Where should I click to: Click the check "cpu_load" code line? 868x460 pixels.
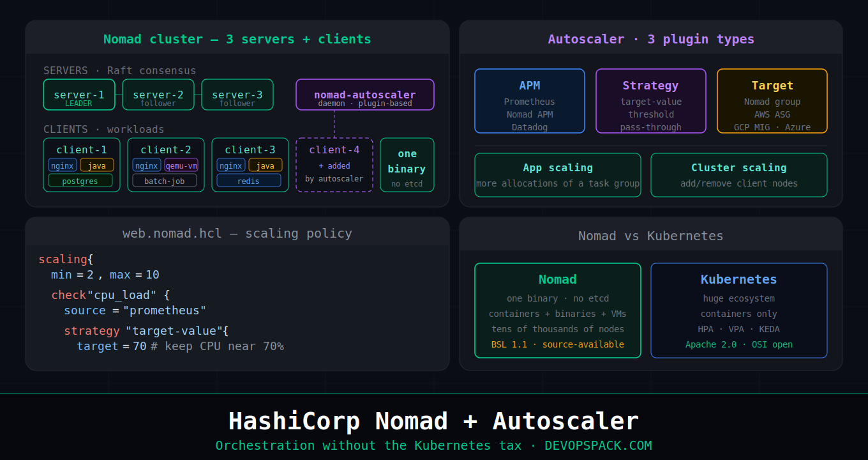click(x=111, y=295)
